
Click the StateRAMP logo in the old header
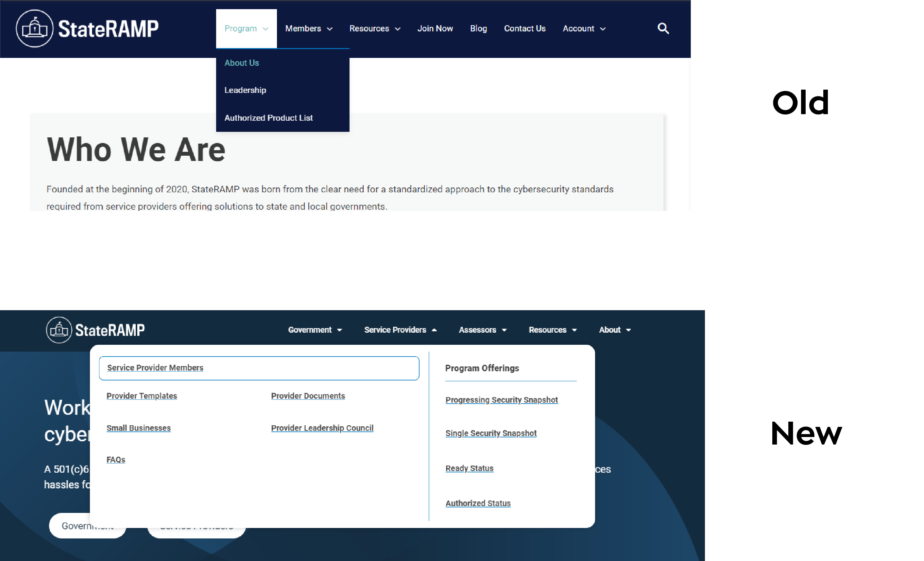(x=87, y=28)
